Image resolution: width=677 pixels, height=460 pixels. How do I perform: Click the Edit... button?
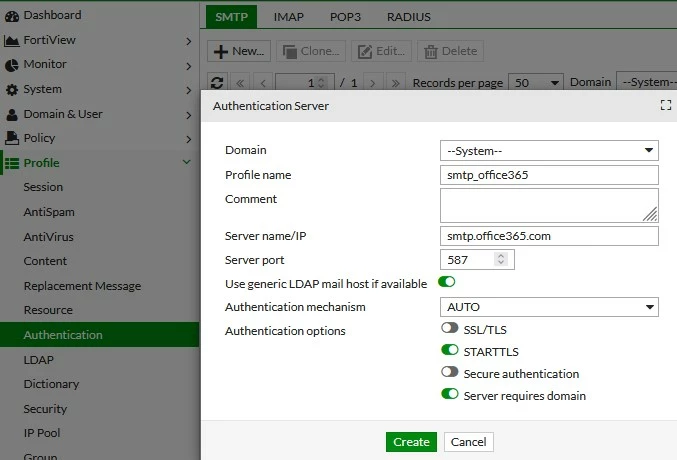tap(381, 51)
